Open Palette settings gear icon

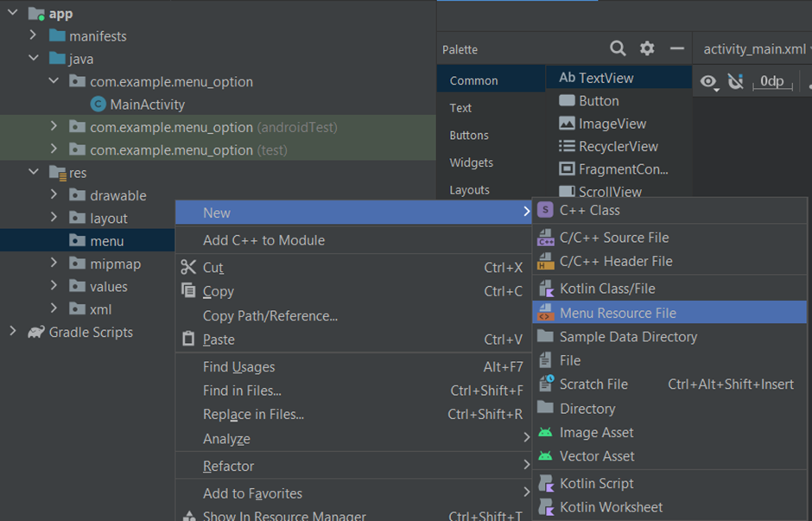click(647, 48)
